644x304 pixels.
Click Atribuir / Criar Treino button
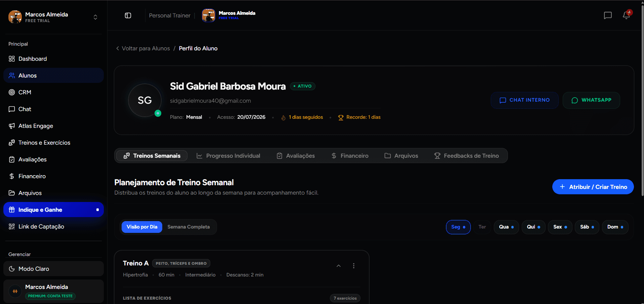click(x=593, y=187)
